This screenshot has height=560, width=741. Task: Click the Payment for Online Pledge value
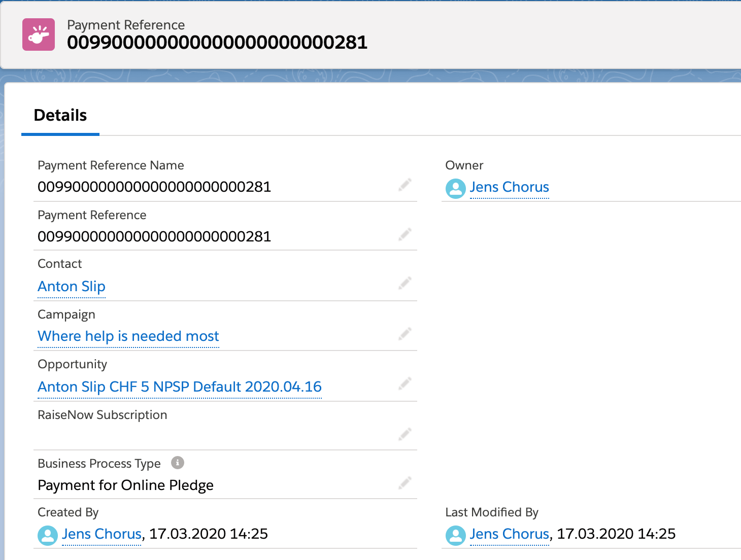click(x=125, y=485)
